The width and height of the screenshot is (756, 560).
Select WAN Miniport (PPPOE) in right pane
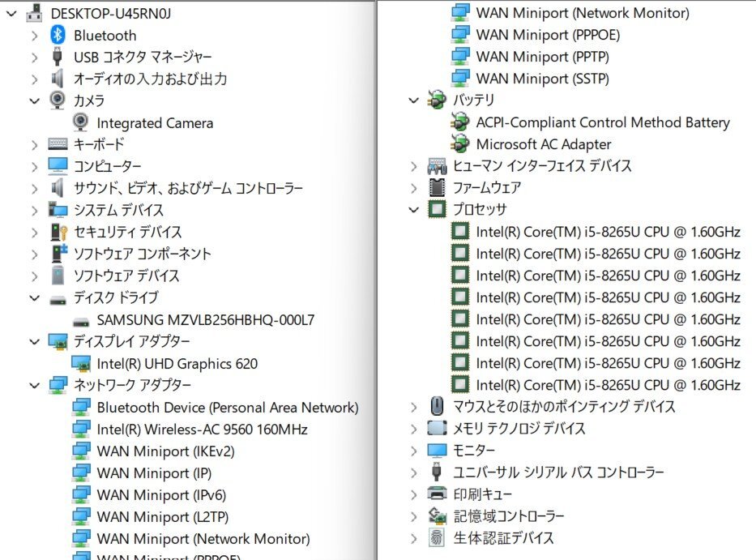(548, 35)
